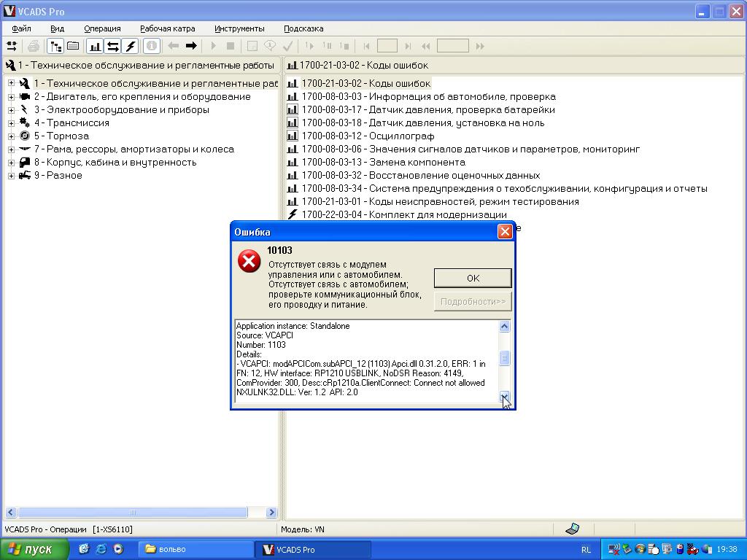Select 1700-08-03-18 Датчик давления, установка на ноль
The height and width of the screenshot is (560, 747).
[422, 122]
